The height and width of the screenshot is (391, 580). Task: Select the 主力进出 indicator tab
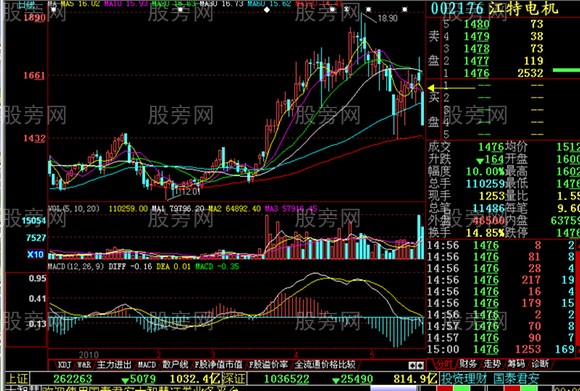pyautogui.click(x=114, y=365)
